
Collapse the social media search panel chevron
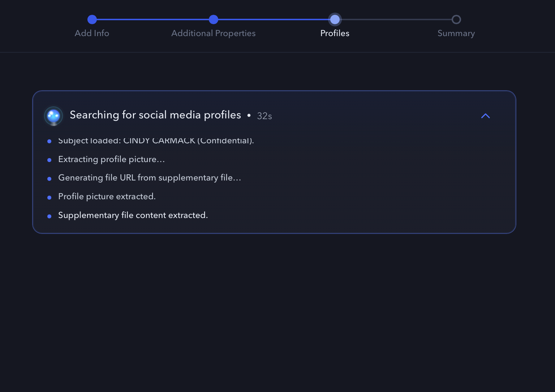(x=485, y=116)
